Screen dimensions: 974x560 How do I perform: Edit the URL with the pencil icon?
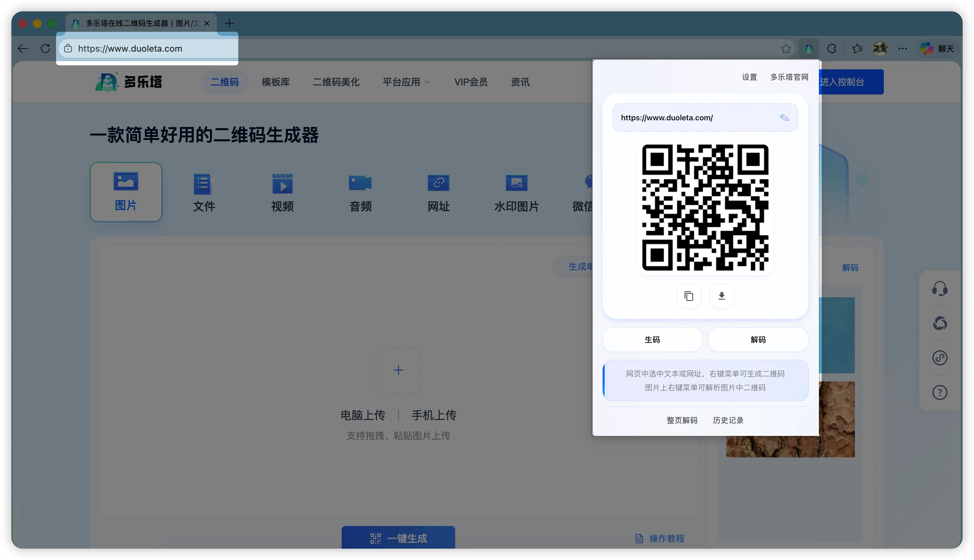point(785,118)
